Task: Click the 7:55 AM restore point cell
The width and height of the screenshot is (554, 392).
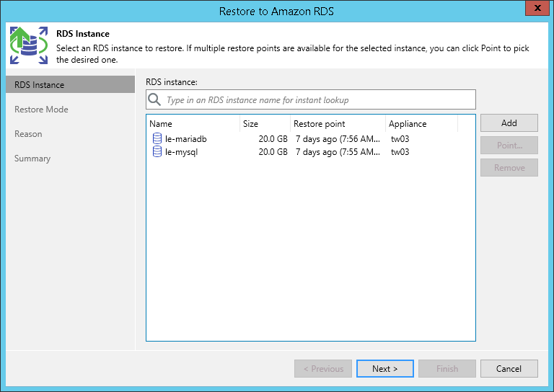Action: 338,152
